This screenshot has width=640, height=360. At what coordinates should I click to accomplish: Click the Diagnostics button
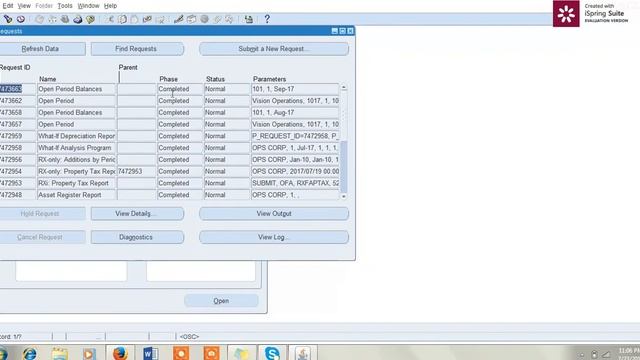pyautogui.click(x=137, y=237)
